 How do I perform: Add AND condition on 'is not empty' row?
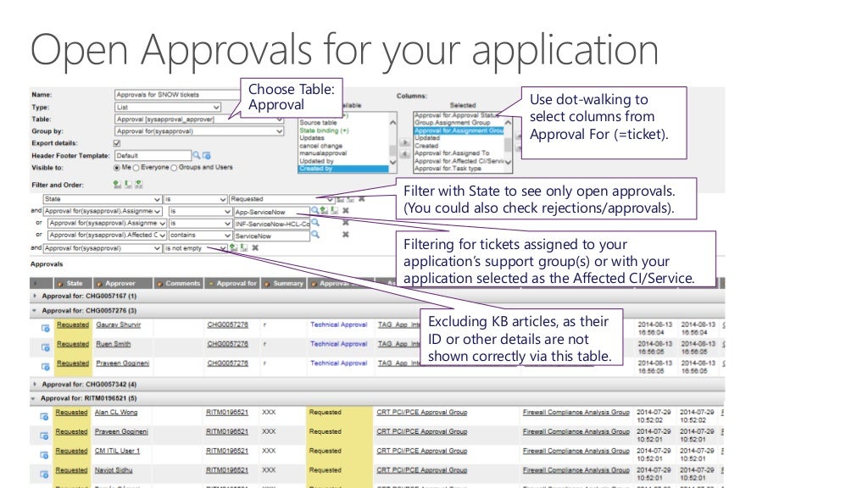click(x=234, y=248)
